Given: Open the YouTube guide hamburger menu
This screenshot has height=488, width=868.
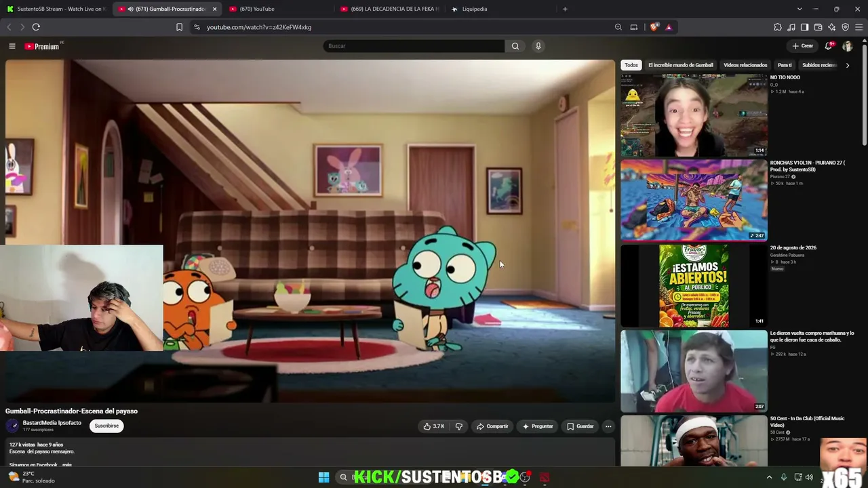Looking at the screenshot, I should pos(12,46).
